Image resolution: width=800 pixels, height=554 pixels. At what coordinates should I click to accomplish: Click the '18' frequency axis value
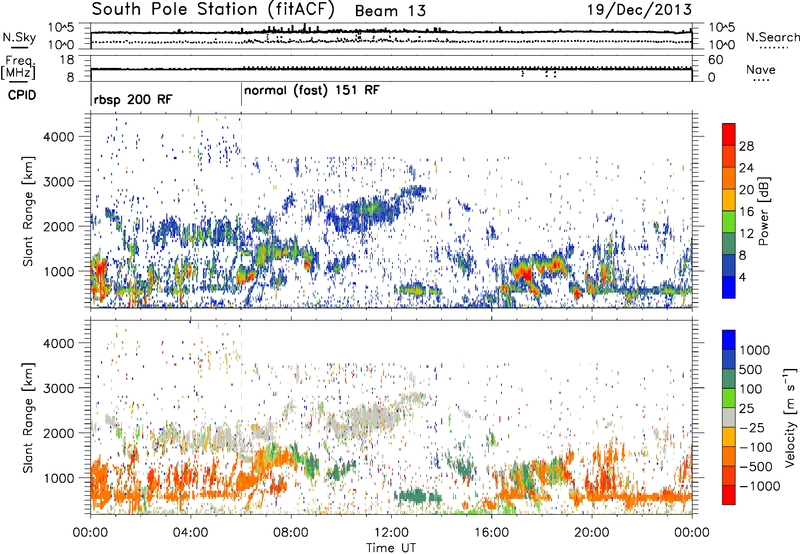pos(67,60)
